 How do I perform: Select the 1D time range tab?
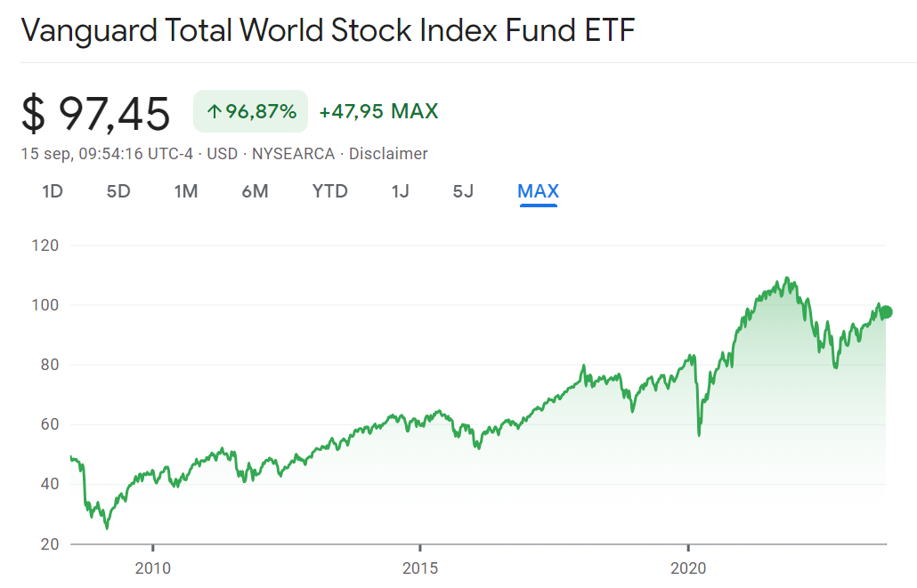pyautogui.click(x=53, y=191)
